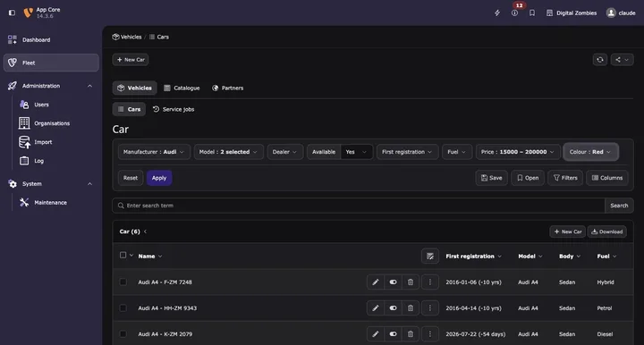Toggle visibility of Audi A4 - HH-ZM 9343
Screen dimensions: 644x345
(393, 308)
